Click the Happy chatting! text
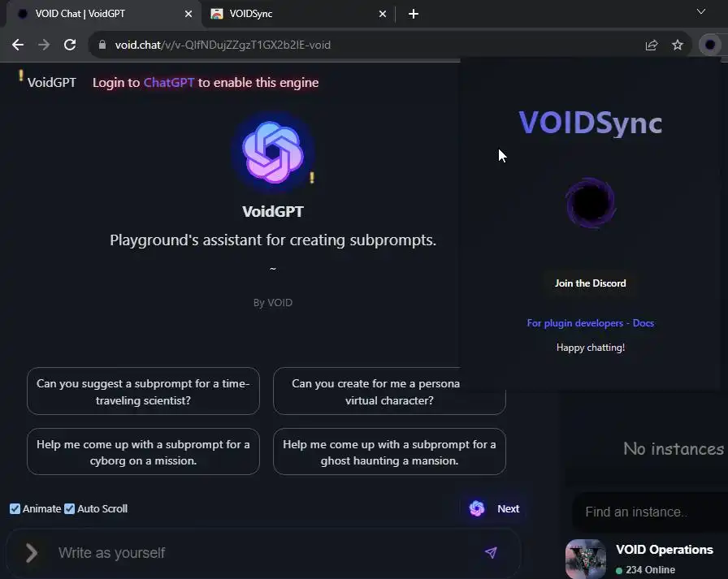The height and width of the screenshot is (579, 728). click(x=590, y=348)
